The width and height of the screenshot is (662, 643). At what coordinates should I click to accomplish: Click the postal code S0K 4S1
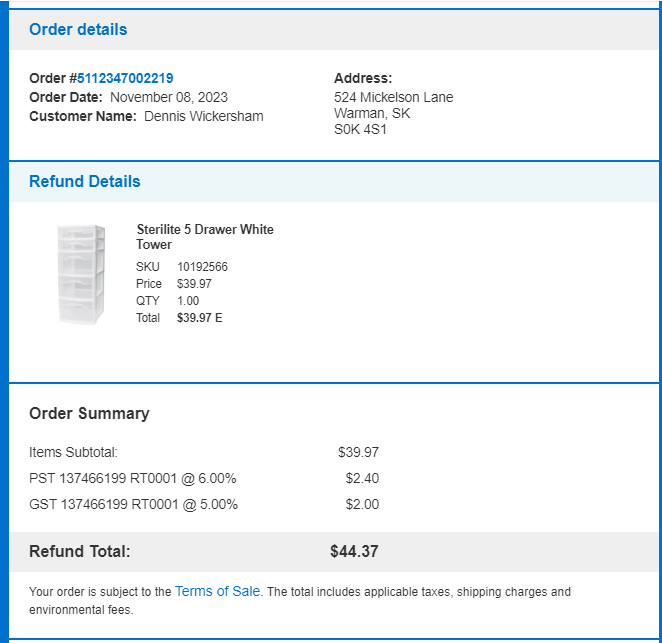[360, 129]
